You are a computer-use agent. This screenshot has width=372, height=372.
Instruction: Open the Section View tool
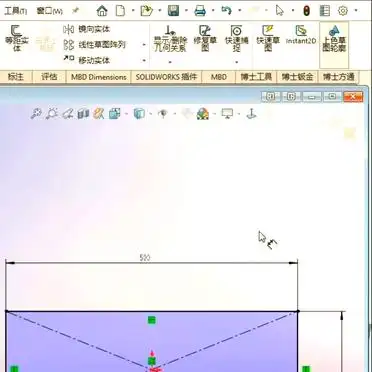[83, 114]
